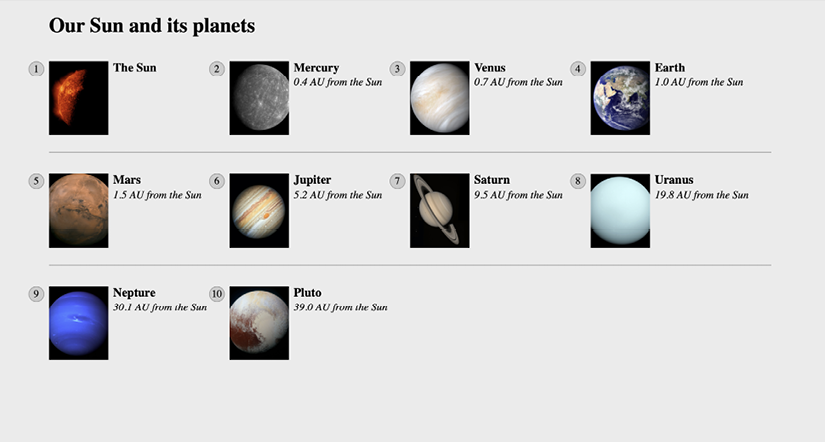Click the pale blue Uranus image
Image resolution: width=825 pixels, height=442 pixels.
tap(620, 210)
